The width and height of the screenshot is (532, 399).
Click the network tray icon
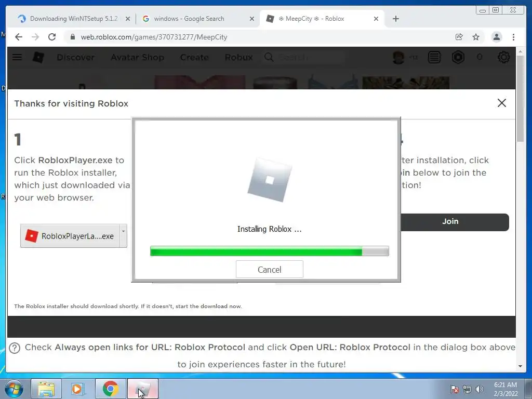coord(467,389)
